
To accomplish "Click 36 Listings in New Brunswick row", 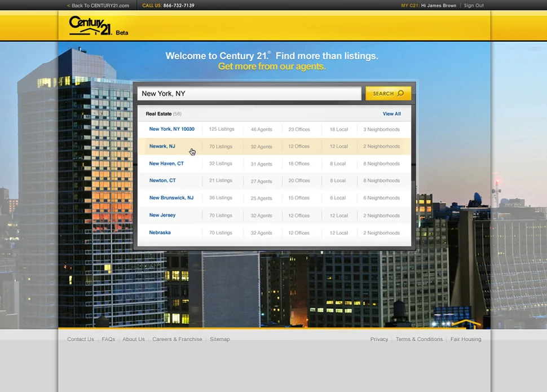I will 220,198.
